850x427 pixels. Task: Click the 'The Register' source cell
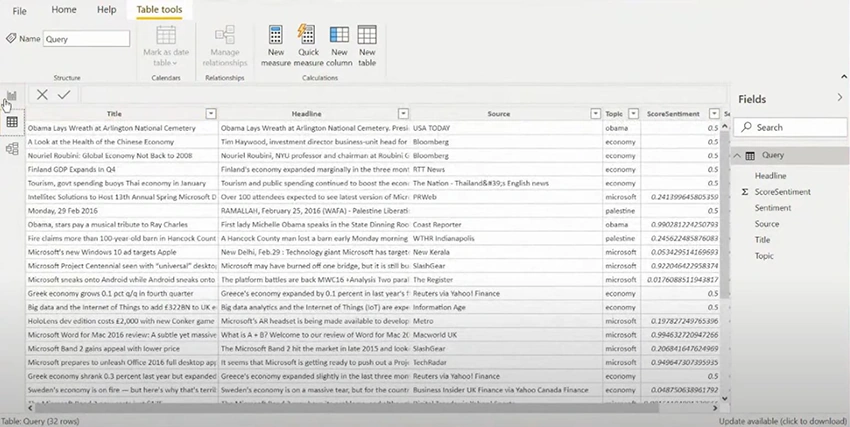[x=506, y=280]
